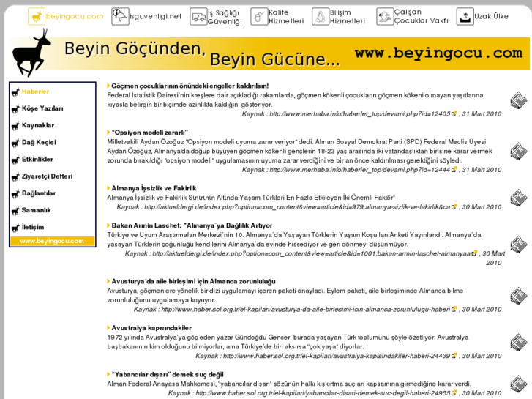Open Samanlık sidebar item

[x=37, y=210]
